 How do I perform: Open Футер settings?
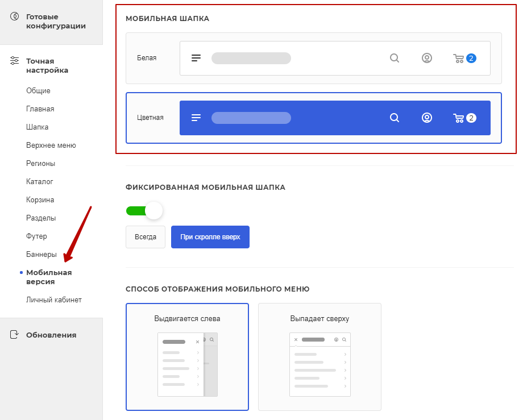tap(36, 236)
